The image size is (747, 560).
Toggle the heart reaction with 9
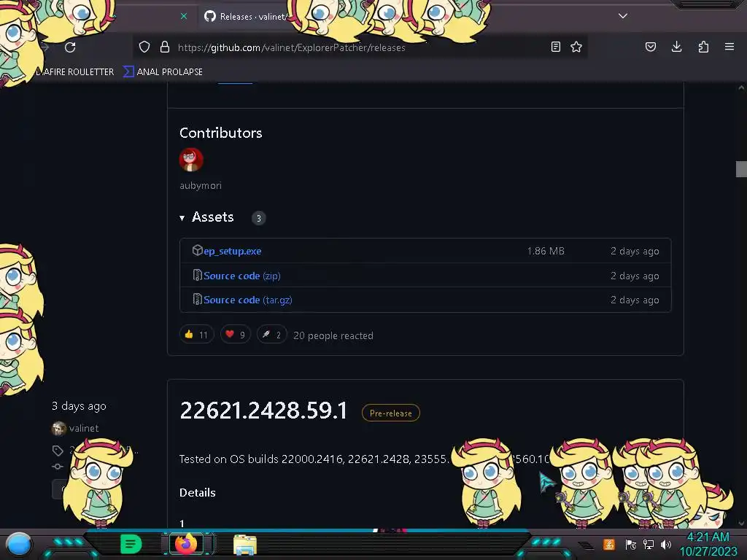point(236,335)
